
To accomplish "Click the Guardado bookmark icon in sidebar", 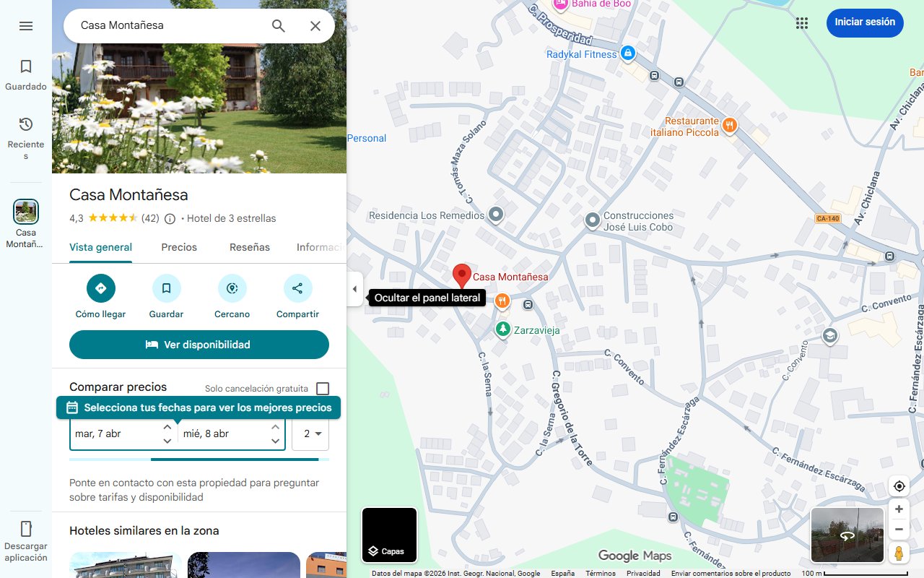I will tap(26, 66).
